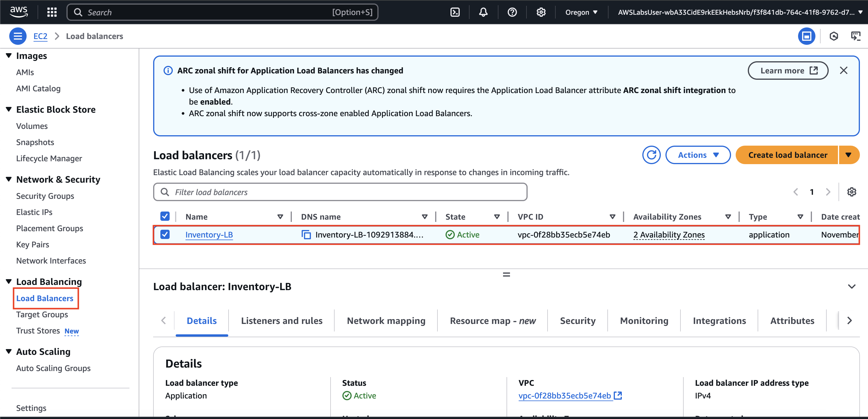The height and width of the screenshot is (419, 868).
Task: Open the Oregon region selector
Action: tap(581, 12)
